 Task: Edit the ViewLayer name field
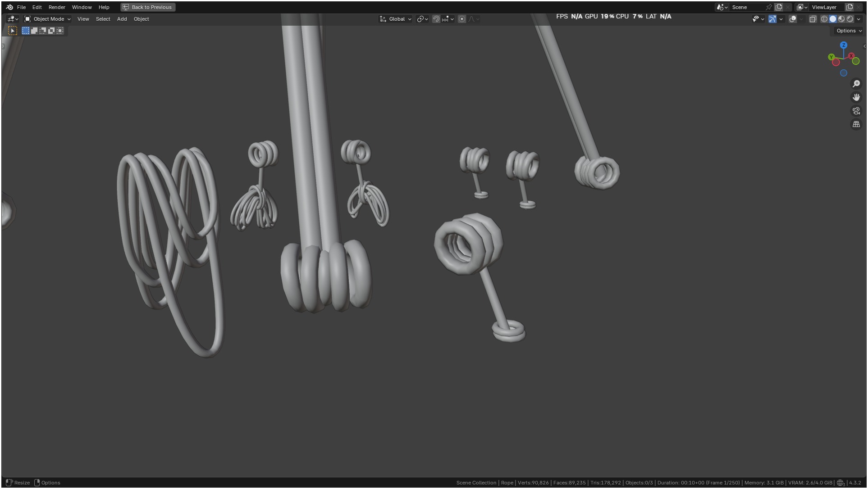[x=827, y=7]
